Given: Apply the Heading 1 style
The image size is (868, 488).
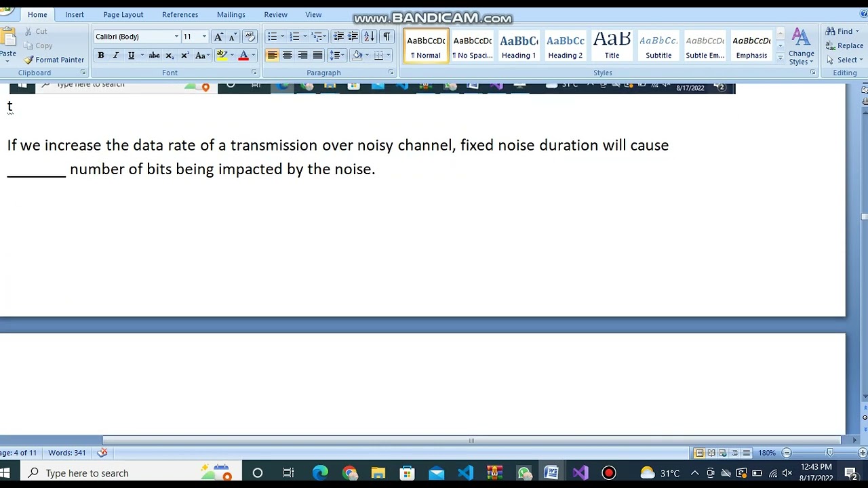Looking at the screenshot, I should click(x=519, y=46).
